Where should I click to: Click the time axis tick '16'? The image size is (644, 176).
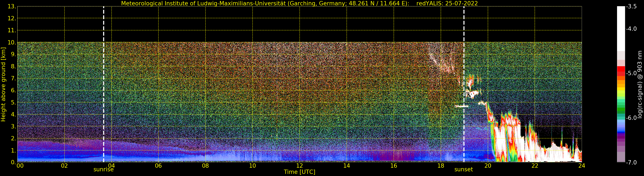click(394, 166)
